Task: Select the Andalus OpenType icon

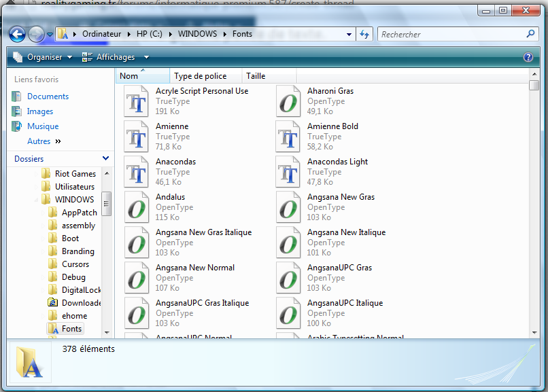Action: 137,207
